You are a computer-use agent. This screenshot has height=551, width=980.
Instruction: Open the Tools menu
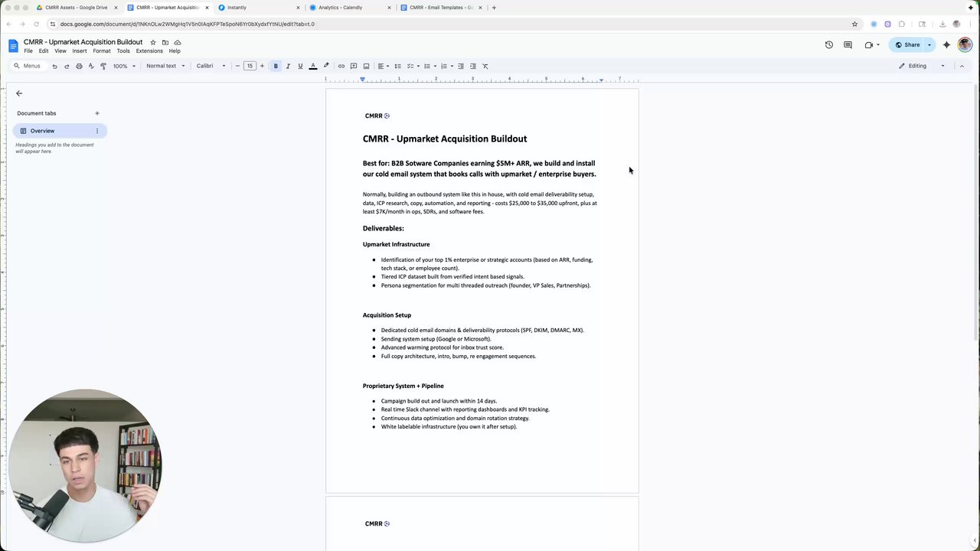[123, 51]
